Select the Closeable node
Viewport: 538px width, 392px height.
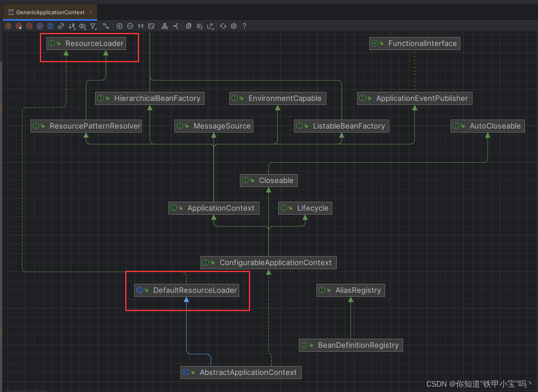pos(269,181)
